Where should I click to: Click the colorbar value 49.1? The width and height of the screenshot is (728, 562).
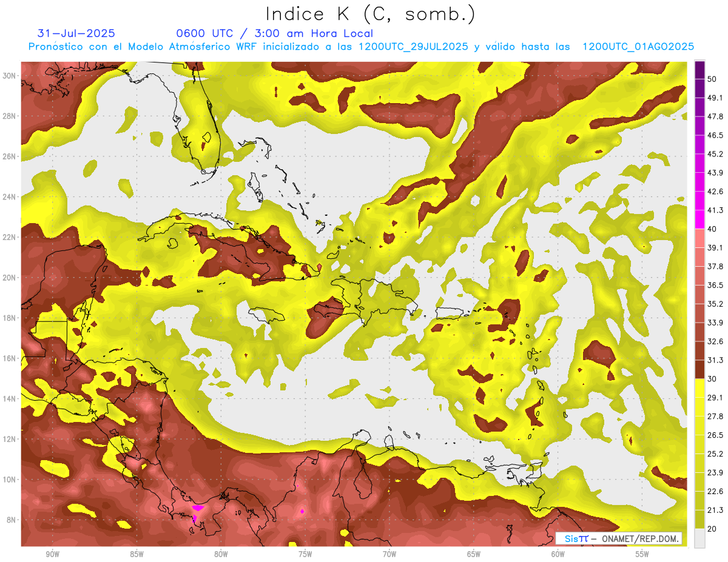(715, 98)
